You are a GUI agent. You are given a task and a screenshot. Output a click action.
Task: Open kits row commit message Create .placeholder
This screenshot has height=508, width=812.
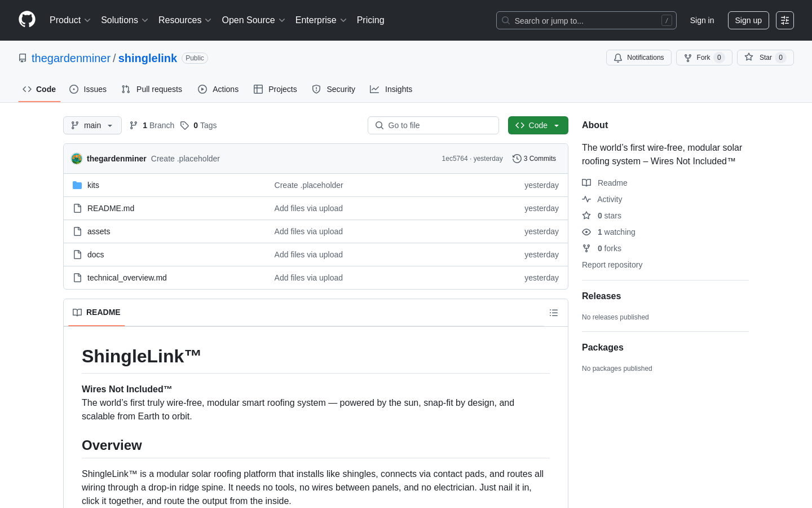coord(308,185)
